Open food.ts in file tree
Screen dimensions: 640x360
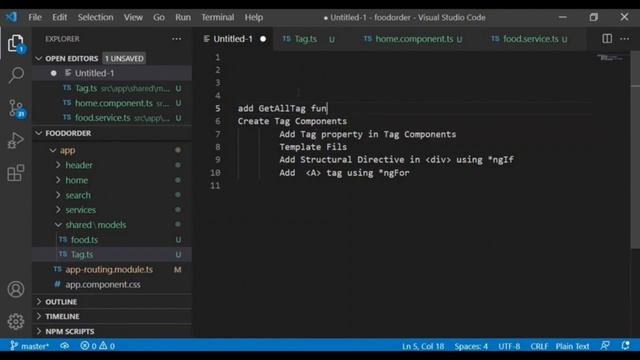tap(112, 240)
